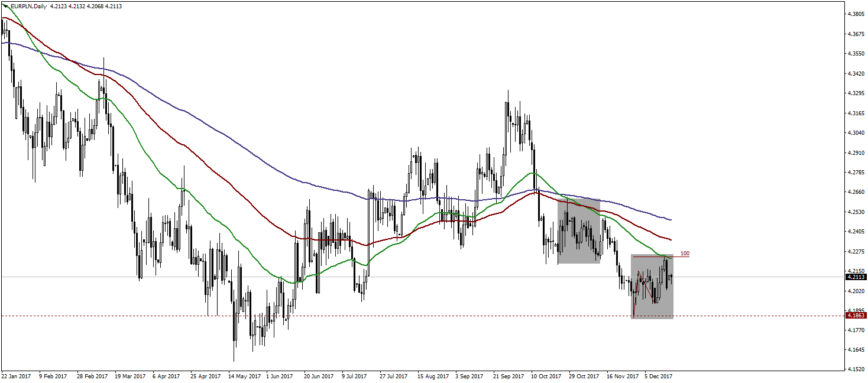Click the 25 Apr 2017 date label
868x383 pixels.
[x=206, y=376]
